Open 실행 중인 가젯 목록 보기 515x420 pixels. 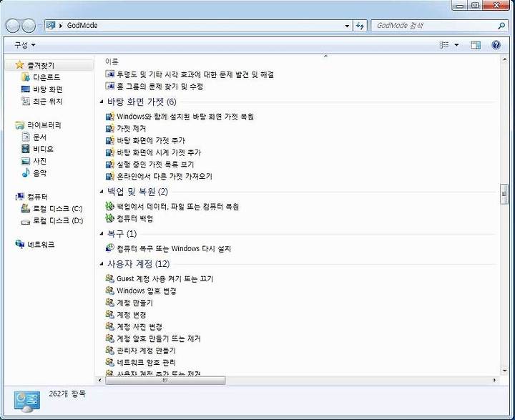coord(155,165)
